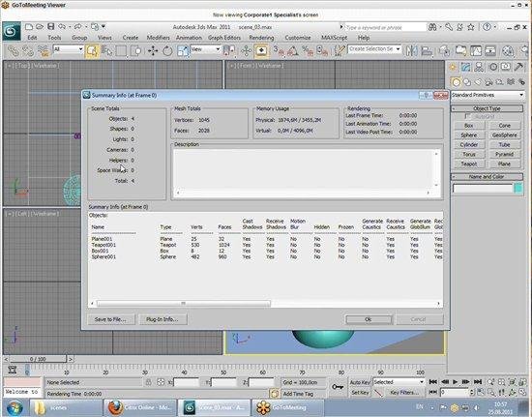Click the GeoSphere primitive button
Image resolution: width=532 pixels, height=417 pixels.
click(x=505, y=135)
